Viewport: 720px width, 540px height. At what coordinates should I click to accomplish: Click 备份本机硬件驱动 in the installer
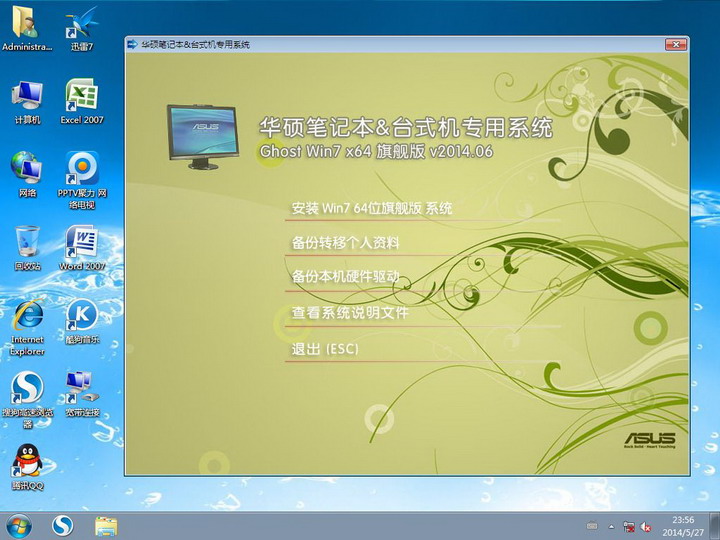tap(345, 277)
